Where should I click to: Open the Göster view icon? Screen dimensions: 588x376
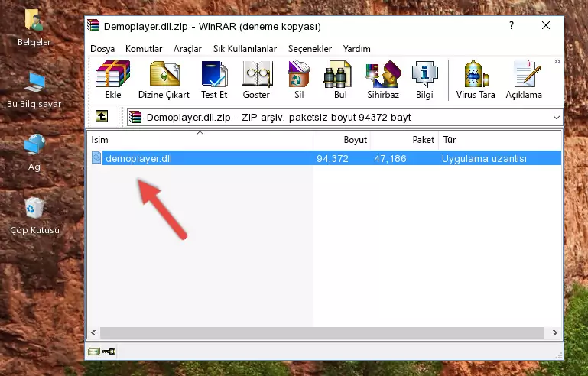pos(256,79)
